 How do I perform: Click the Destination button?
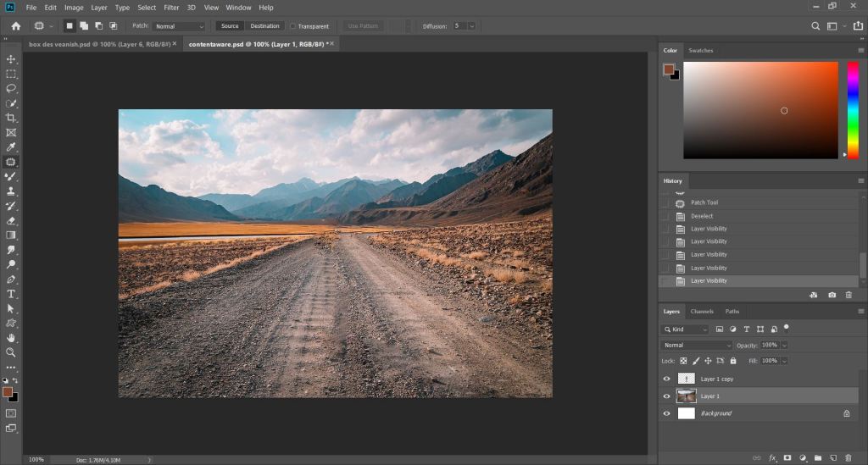[264, 26]
